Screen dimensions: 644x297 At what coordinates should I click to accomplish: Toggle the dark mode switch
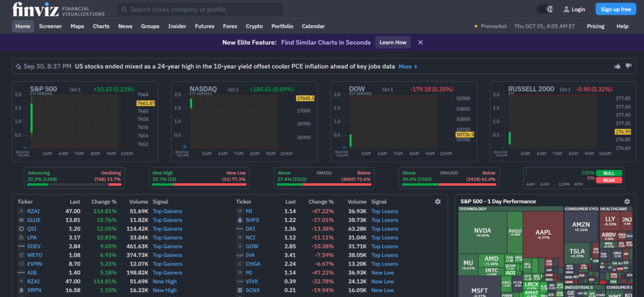(x=546, y=9)
